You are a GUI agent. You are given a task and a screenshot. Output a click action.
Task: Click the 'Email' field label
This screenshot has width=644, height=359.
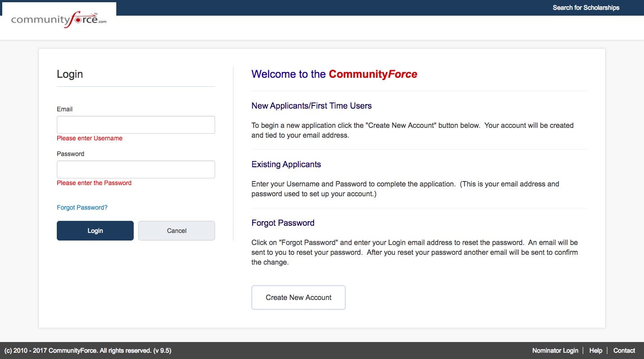point(64,109)
